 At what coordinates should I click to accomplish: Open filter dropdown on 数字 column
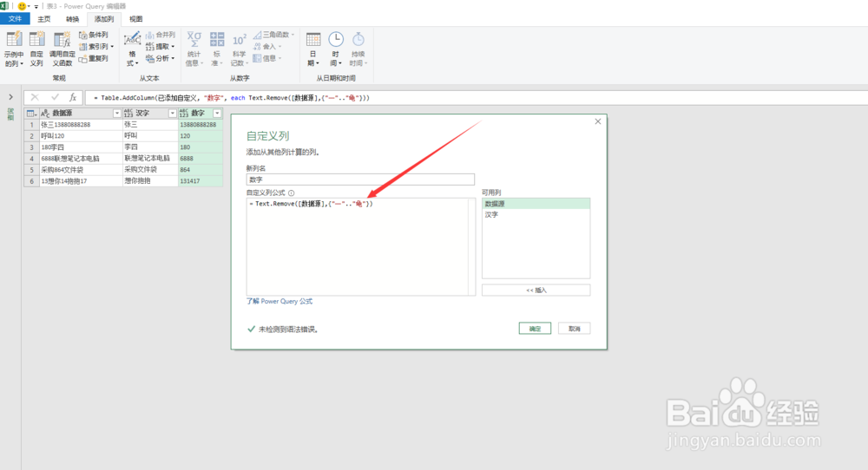pyautogui.click(x=218, y=114)
